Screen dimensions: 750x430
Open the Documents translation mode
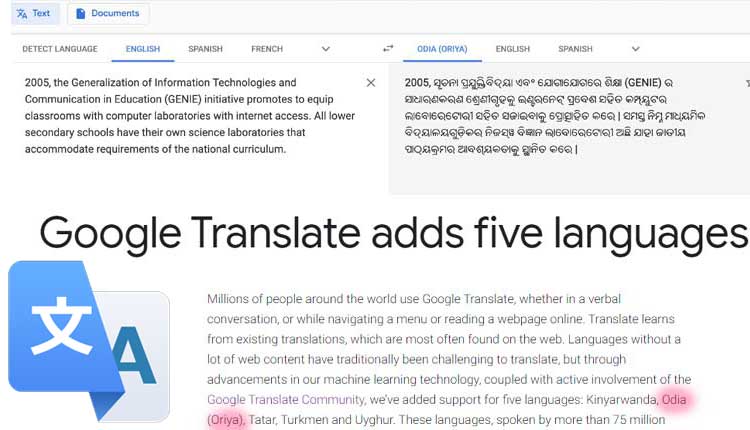click(107, 14)
